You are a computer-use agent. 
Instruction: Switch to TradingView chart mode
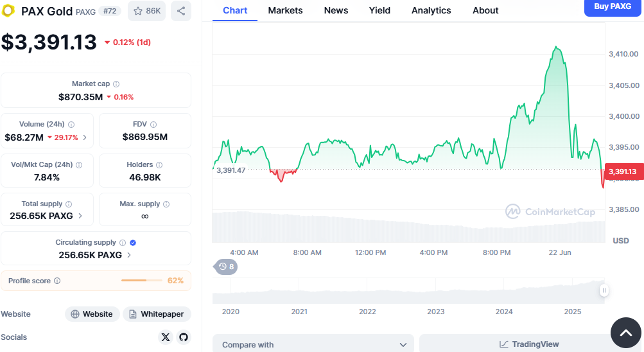tap(530, 344)
